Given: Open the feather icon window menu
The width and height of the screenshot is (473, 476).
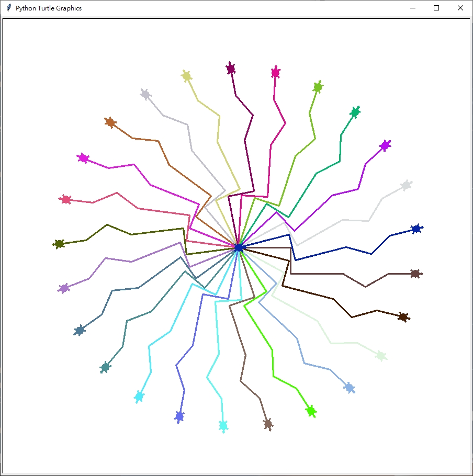Looking at the screenshot, I should click(x=8, y=8).
